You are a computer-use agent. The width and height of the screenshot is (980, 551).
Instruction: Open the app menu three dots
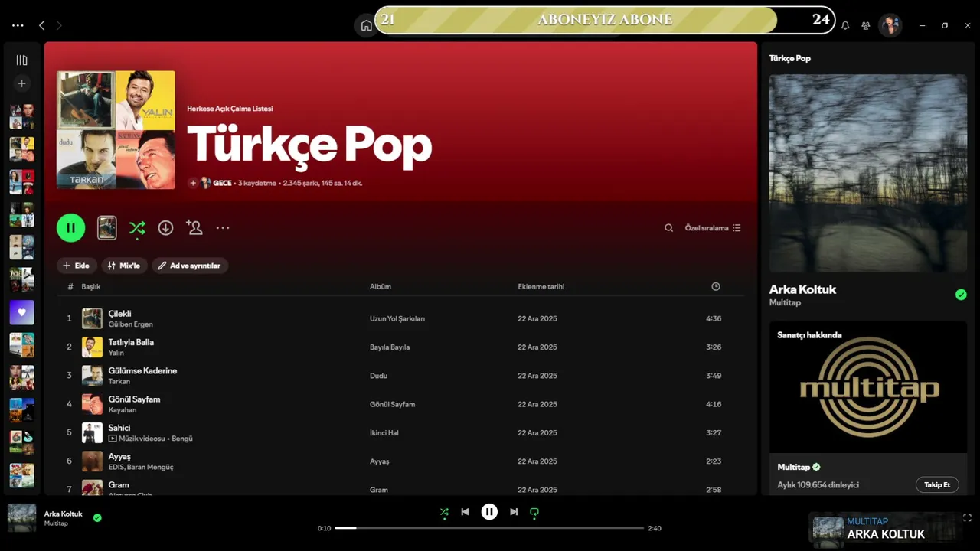coord(18,25)
